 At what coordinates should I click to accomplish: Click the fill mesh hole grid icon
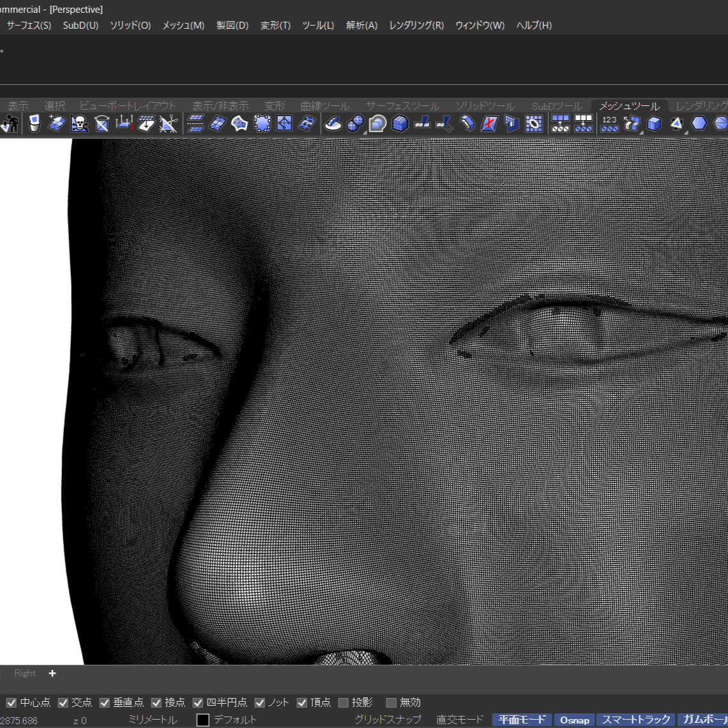click(534, 124)
